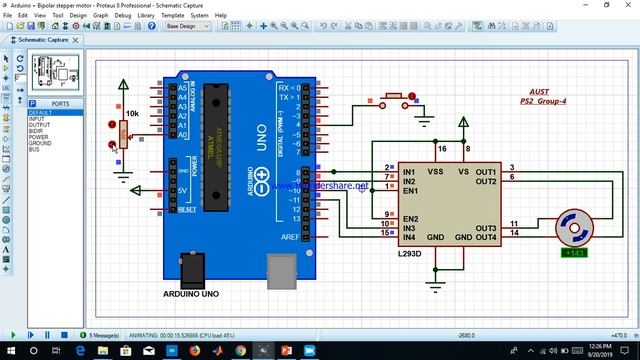
Task: Click the potentiometer decrease red button
Action: click(112, 144)
